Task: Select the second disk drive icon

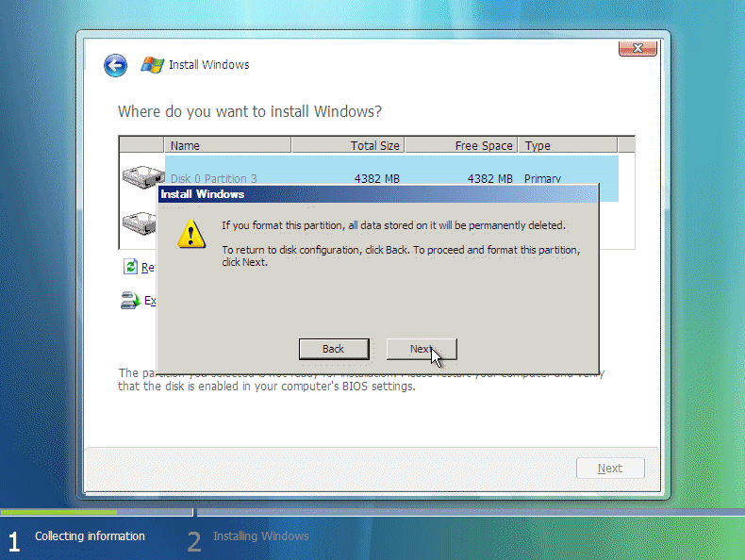Action: (x=139, y=223)
